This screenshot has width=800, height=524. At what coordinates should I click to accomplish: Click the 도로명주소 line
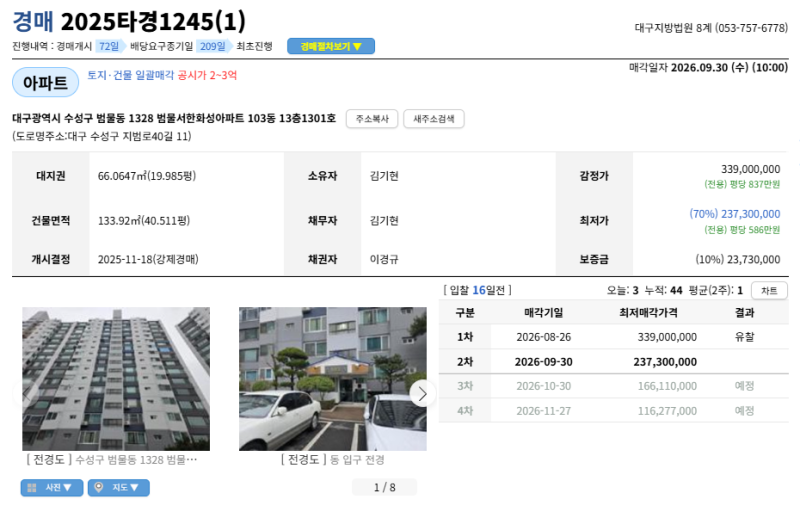(102, 136)
